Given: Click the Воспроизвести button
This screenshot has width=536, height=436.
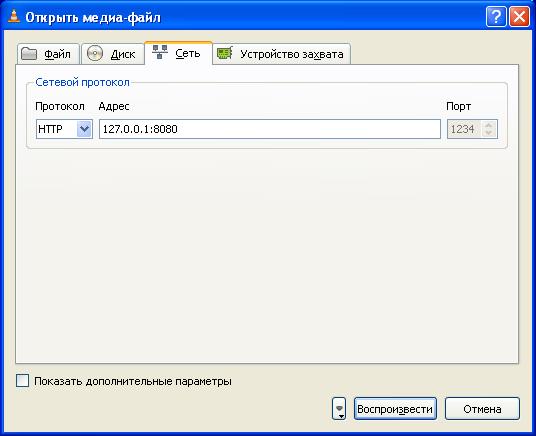Looking at the screenshot, I should tap(395, 409).
